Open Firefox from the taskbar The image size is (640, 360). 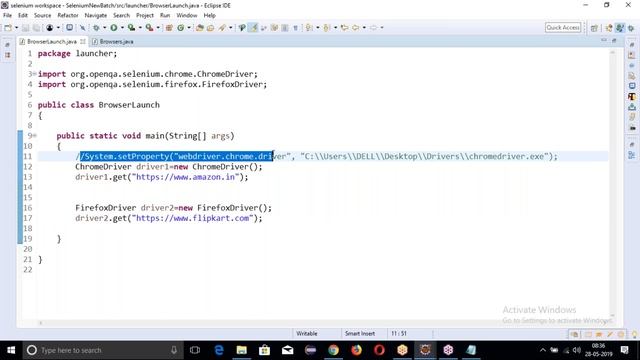click(x=356, y=350)
